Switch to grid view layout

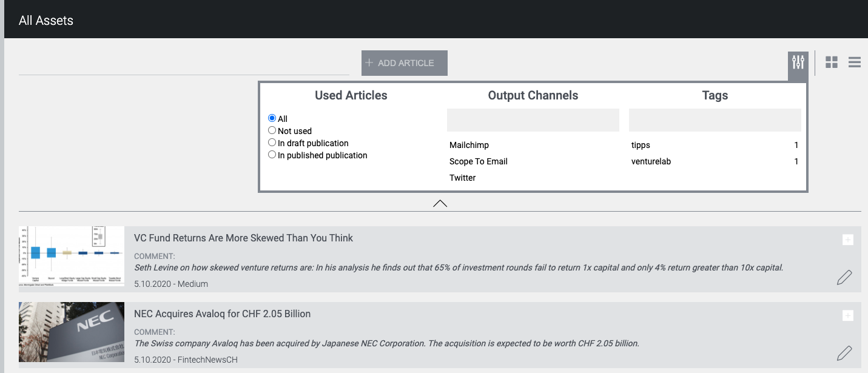click(x=832, y=62)
